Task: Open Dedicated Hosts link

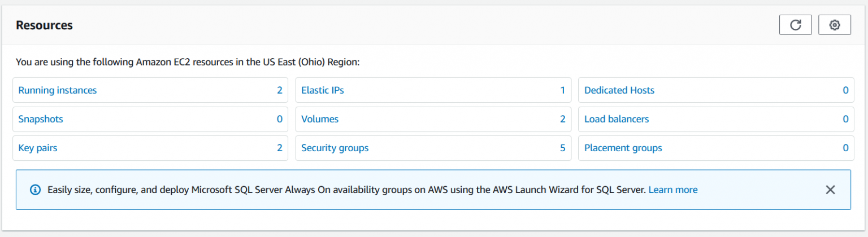Action: (619, 90)
